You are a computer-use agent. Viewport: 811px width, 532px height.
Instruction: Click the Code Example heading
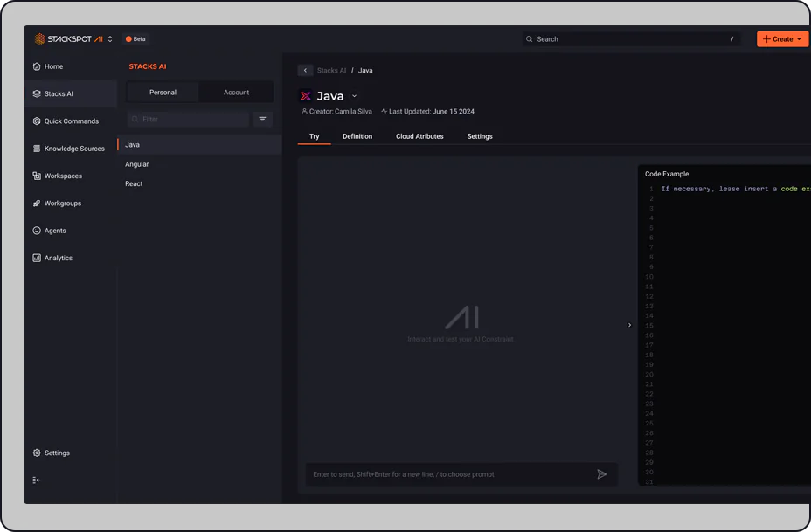(x=667, y=174)
